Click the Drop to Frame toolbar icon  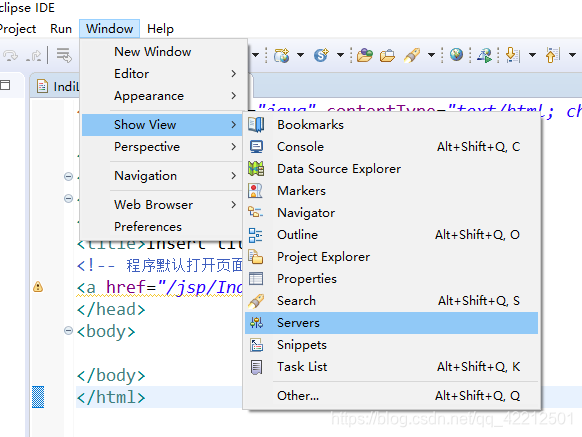point(64,55)
